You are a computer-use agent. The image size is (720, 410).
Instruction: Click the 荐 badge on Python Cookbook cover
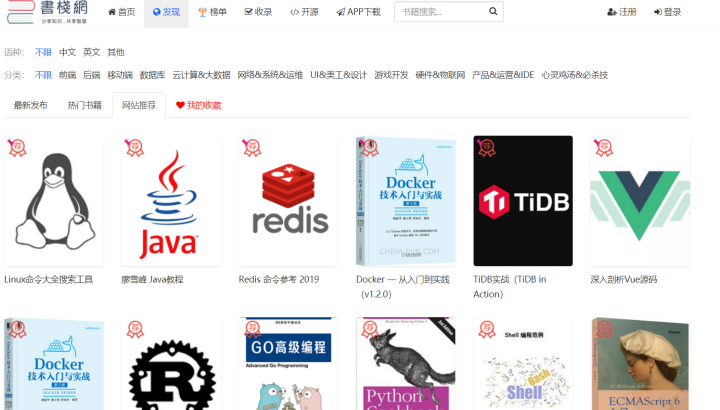370,329
